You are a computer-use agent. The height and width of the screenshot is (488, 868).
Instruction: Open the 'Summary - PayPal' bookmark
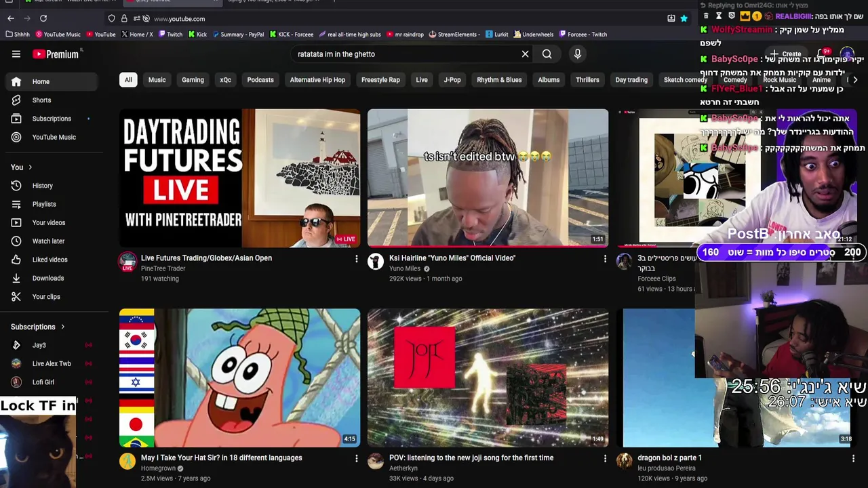(237, 34)
